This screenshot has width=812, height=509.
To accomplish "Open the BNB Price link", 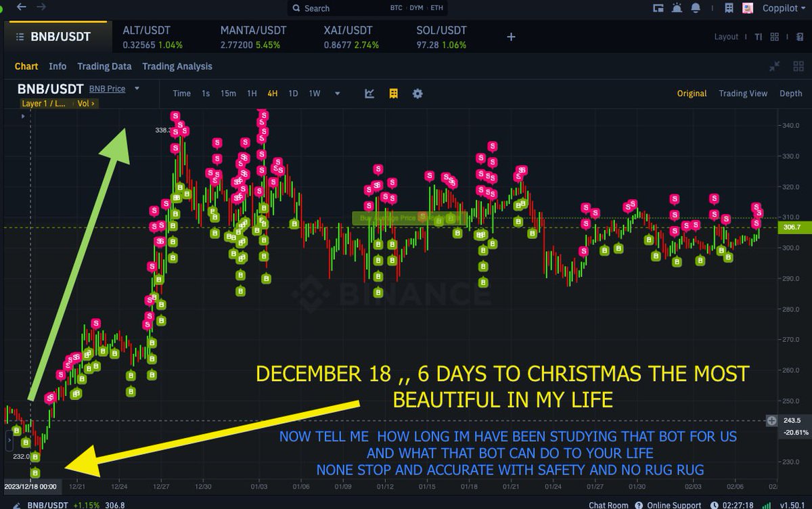I will [108, 89].
